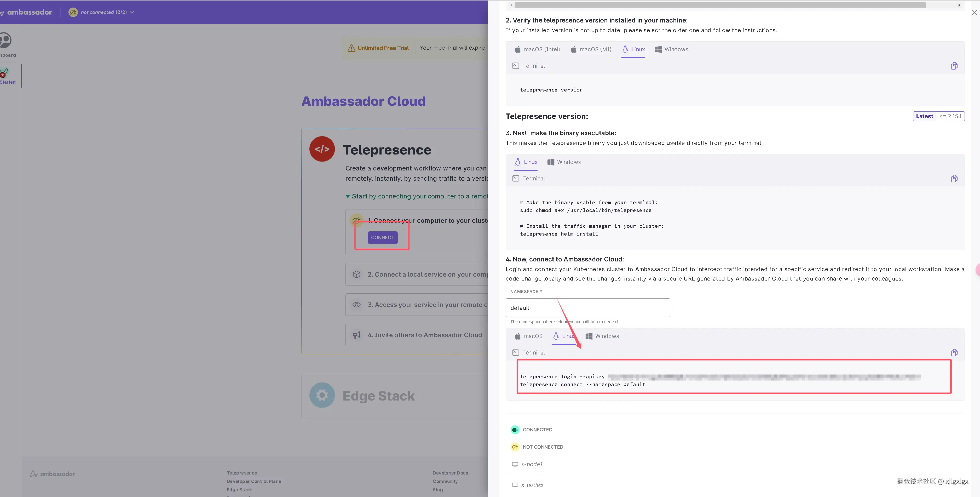Open the not connected (0/2) dropdown
This screenshot has height=497, width=980.
coord(101,12)
